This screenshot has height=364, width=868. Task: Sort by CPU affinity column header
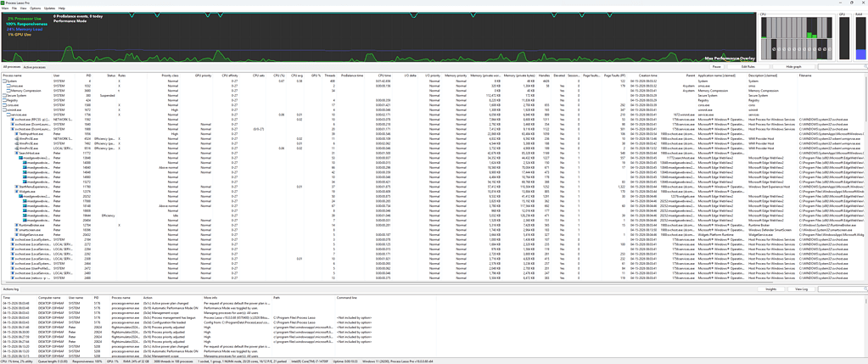(x=229, y=75)
